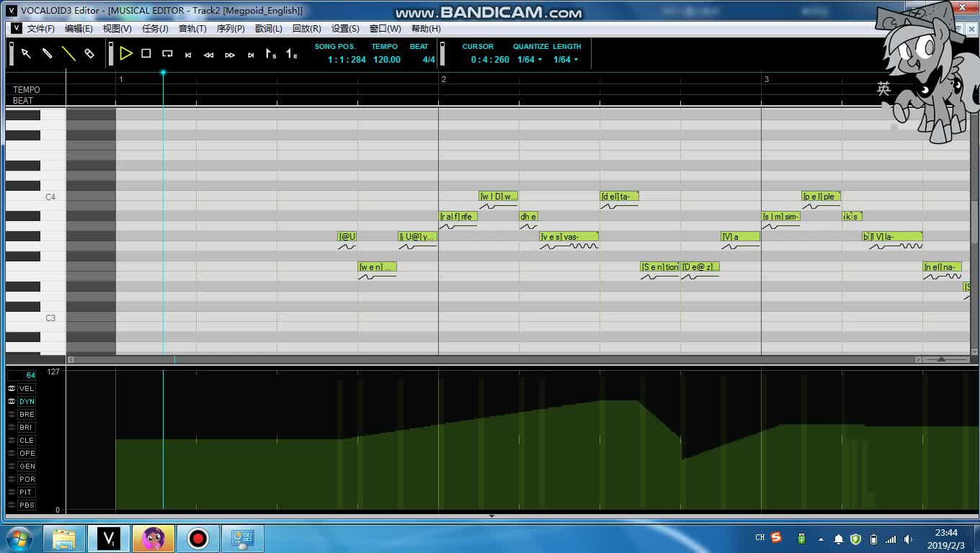Screen dimensions: 980x553
Task: Set the end marker flag
Action: click(x=292, y=54)
